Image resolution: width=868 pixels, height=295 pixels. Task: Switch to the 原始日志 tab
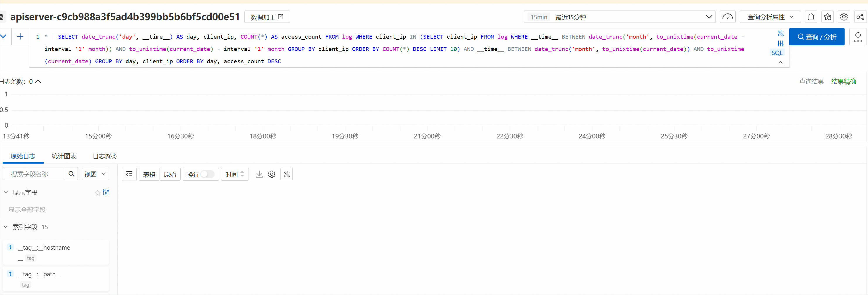click(x=23, y=156)
